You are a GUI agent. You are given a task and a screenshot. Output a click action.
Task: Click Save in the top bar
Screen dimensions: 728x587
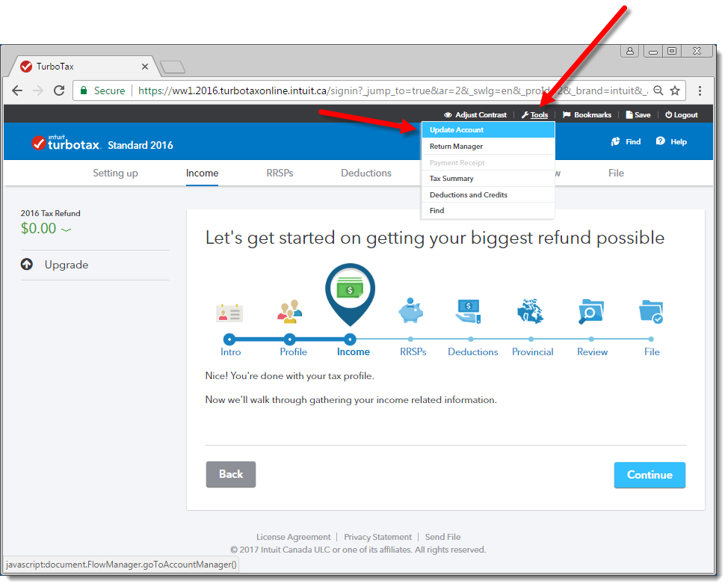click(x=638, y=114)
